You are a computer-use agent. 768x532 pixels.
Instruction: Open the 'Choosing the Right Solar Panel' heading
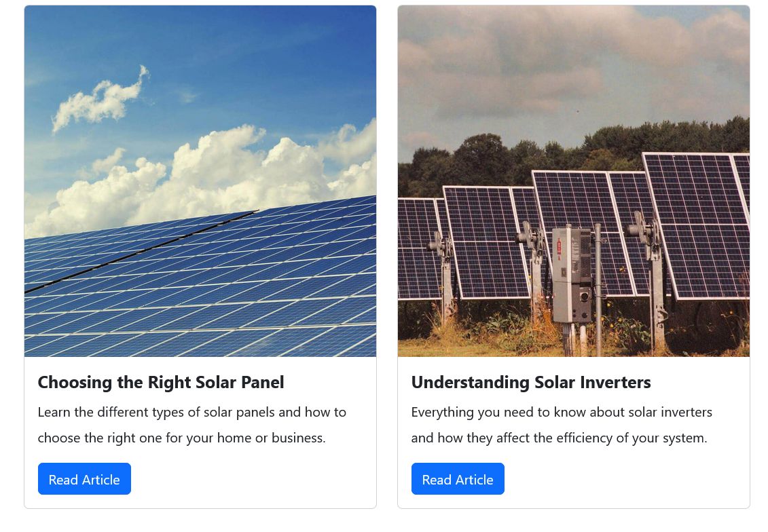point(161,382)
